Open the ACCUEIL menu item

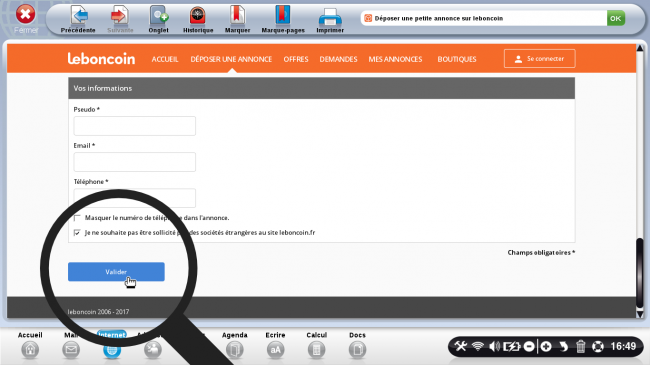165,59
